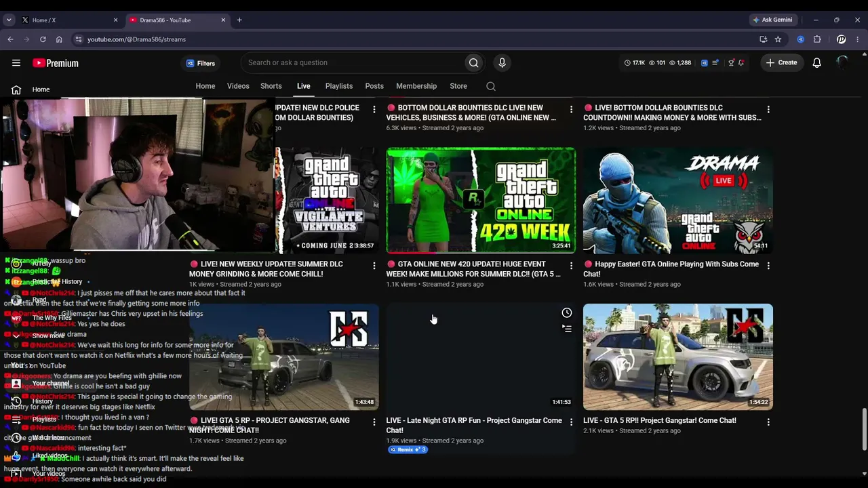Open the Playlists tab
Image resolution: width=868 pixels, height=488 pixels.
pos(339,86)
